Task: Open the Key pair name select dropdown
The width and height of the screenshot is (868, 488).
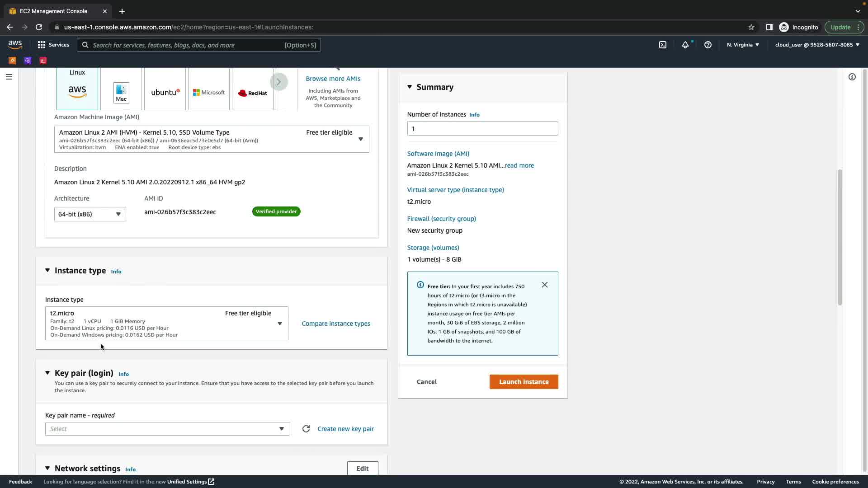Action: click(167, 429)
